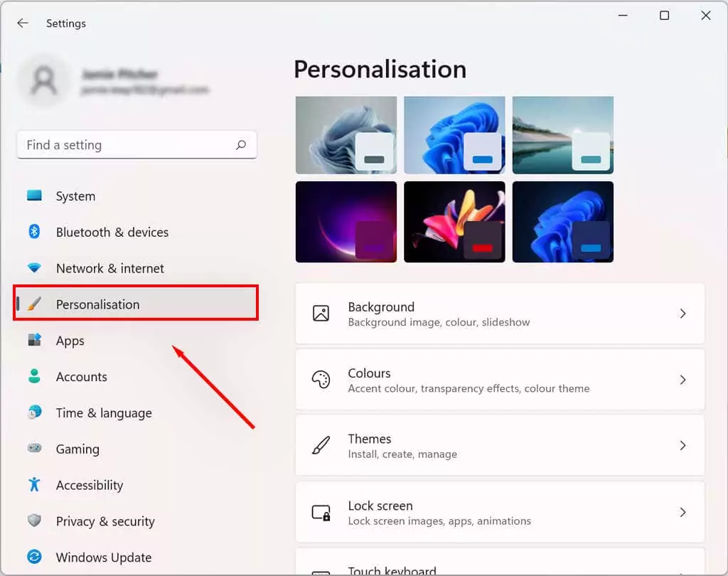Click the Gaming controller icon
The image size is (728, 576).
(x=34, y=449)
